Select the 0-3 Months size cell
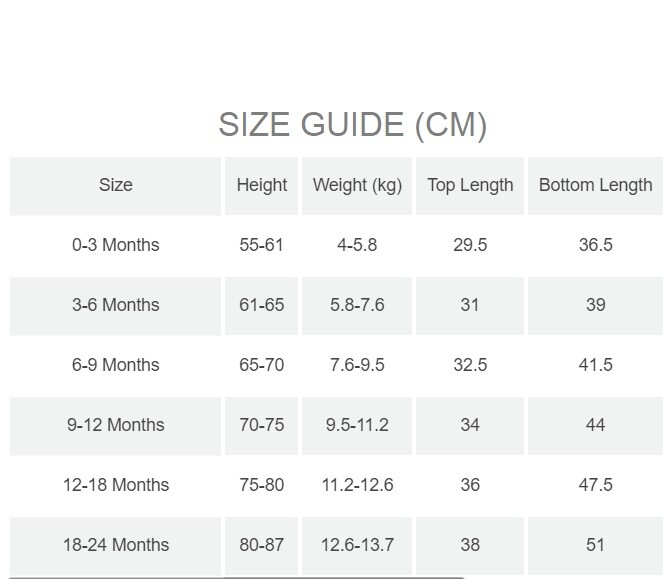Image resolution: width=667 pixels, height=579 pixels. [x=115, y=245]
